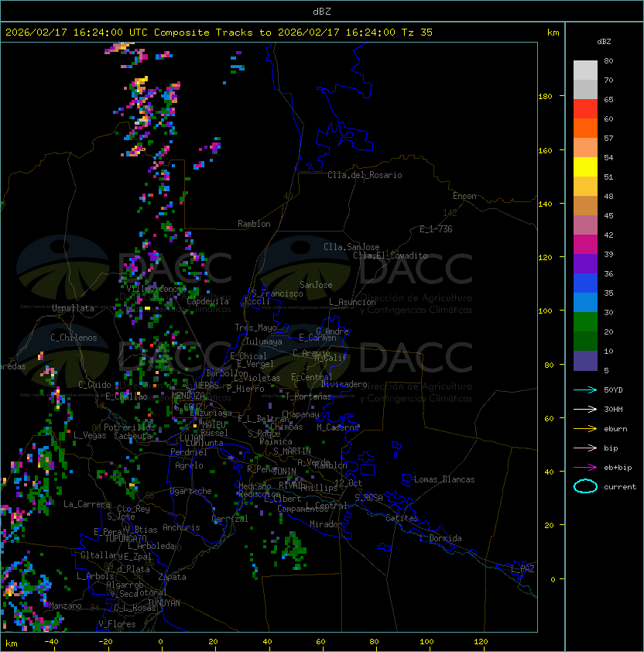Click the Encon label
The image size is (644, 652).
(x=464, y=196)
